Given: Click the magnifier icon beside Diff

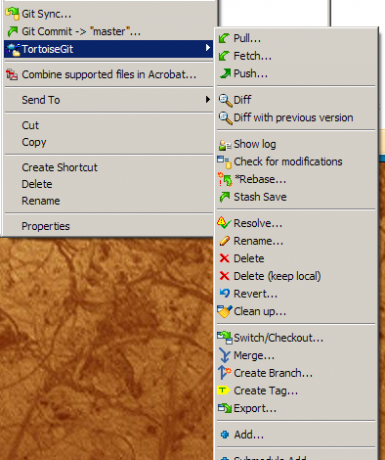Looking at the screenshot, I should pyautogui.click(x=225, y=100).
